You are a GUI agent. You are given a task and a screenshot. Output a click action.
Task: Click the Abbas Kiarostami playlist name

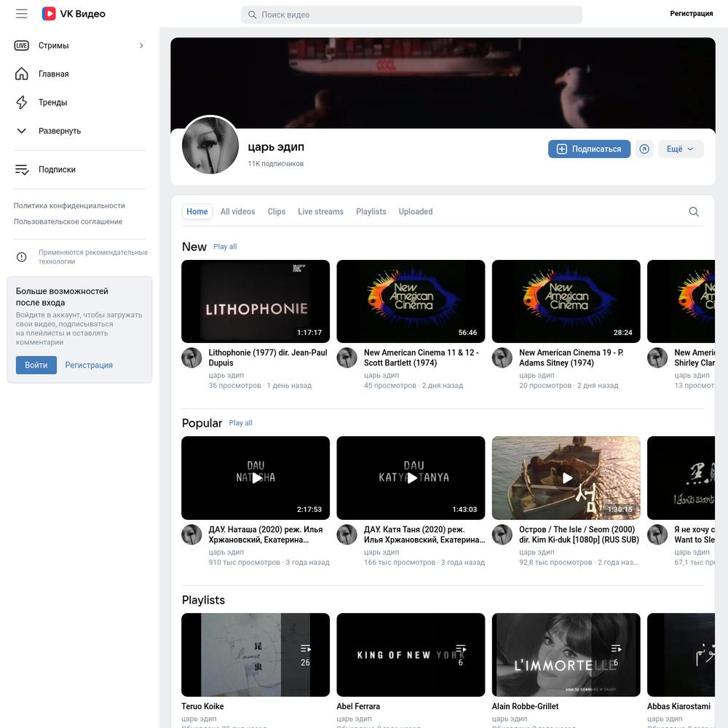678,706
